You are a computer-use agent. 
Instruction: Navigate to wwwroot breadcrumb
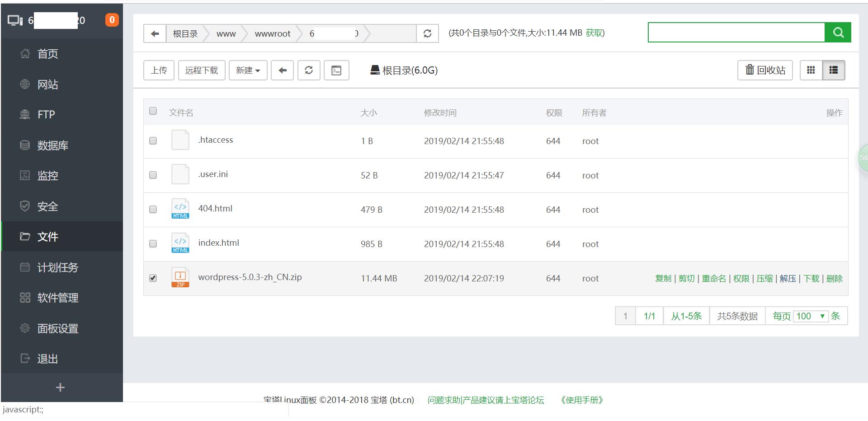pyautogui.click(x=272, y=34)
